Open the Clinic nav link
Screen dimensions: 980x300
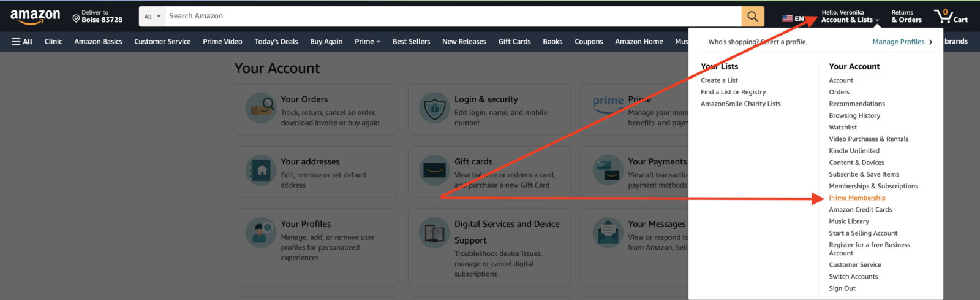(53, 42)
